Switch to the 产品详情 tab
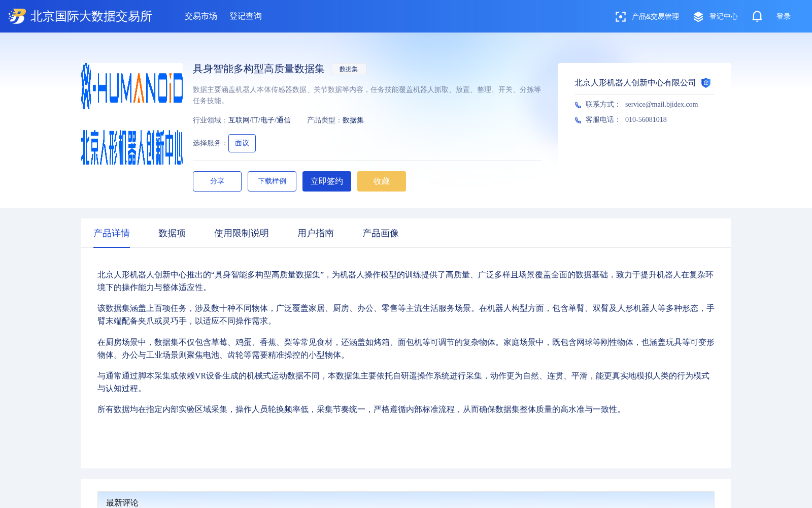 (x=112, y=233)
